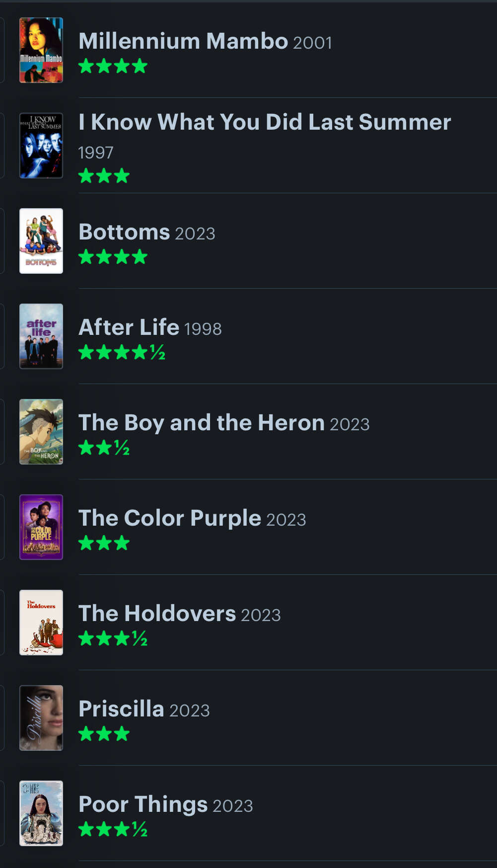Select the Bottoms movie poster

tap(41, 241)
